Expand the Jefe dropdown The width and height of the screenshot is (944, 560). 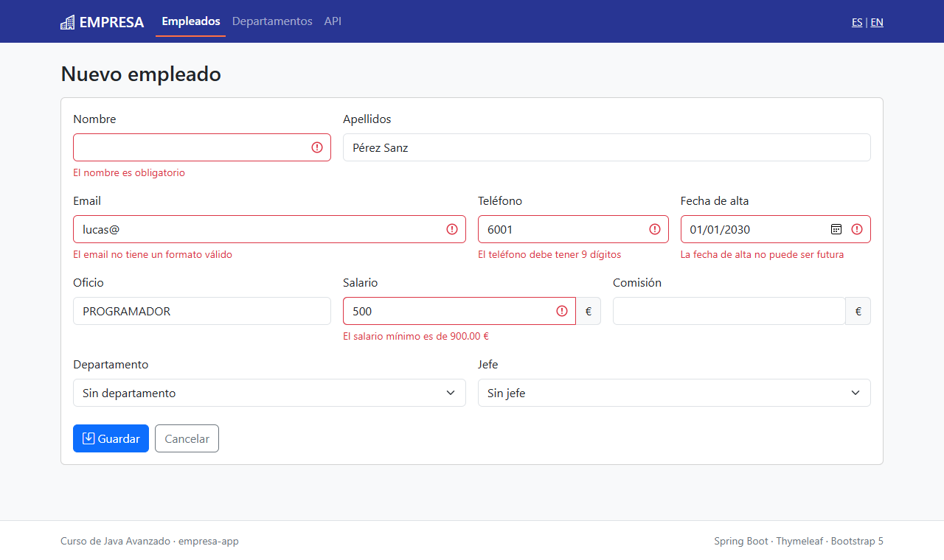pos(674,393)
